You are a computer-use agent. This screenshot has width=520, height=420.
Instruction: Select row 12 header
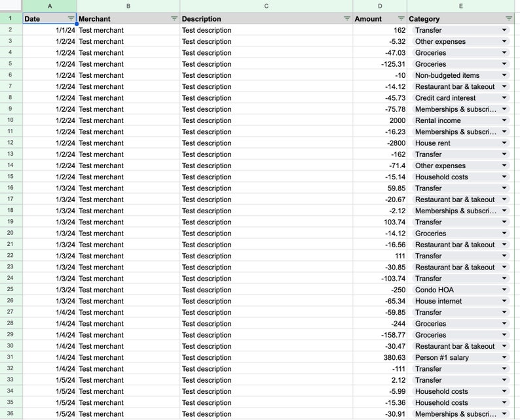pyautogui.click(x=10, y=143)
